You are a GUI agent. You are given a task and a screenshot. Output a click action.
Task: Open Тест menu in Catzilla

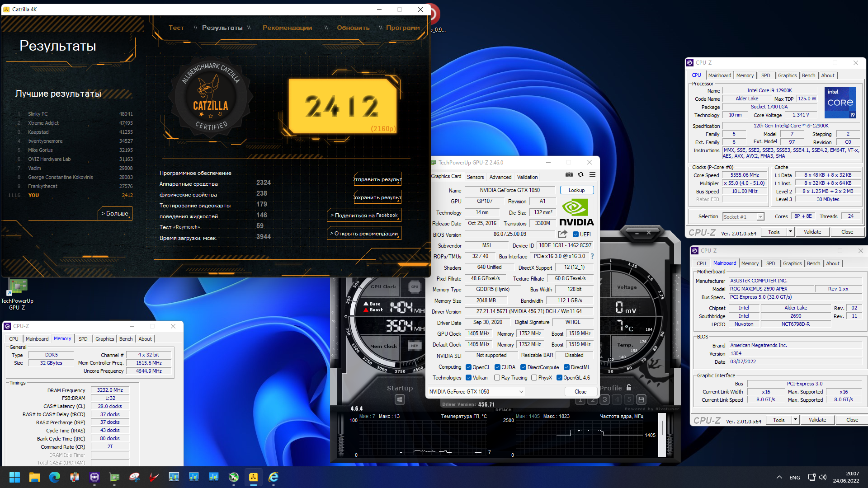tap(176, 28)
